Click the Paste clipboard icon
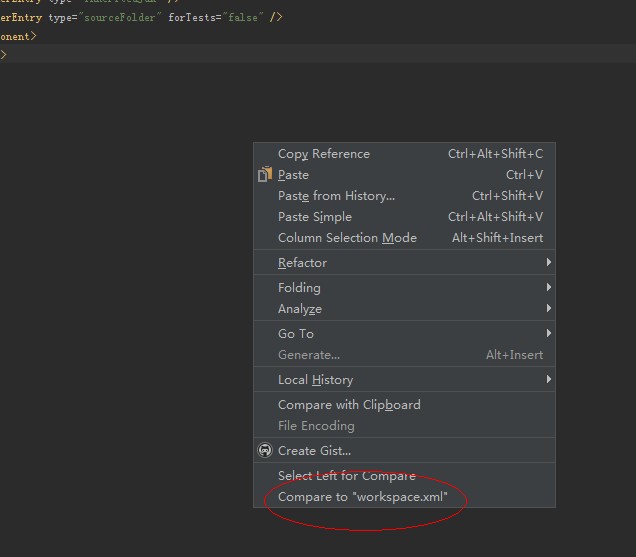636x557 pixels. [265, 174]
